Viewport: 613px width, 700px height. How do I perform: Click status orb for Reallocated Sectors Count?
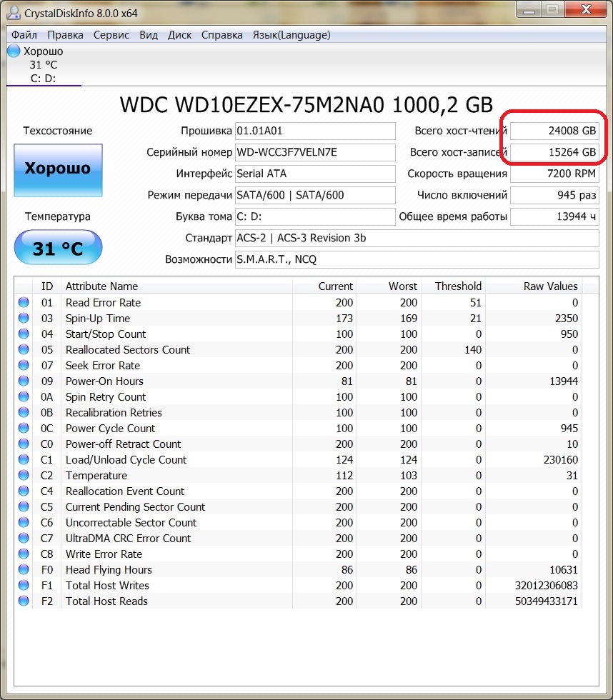tap(24, 349)
